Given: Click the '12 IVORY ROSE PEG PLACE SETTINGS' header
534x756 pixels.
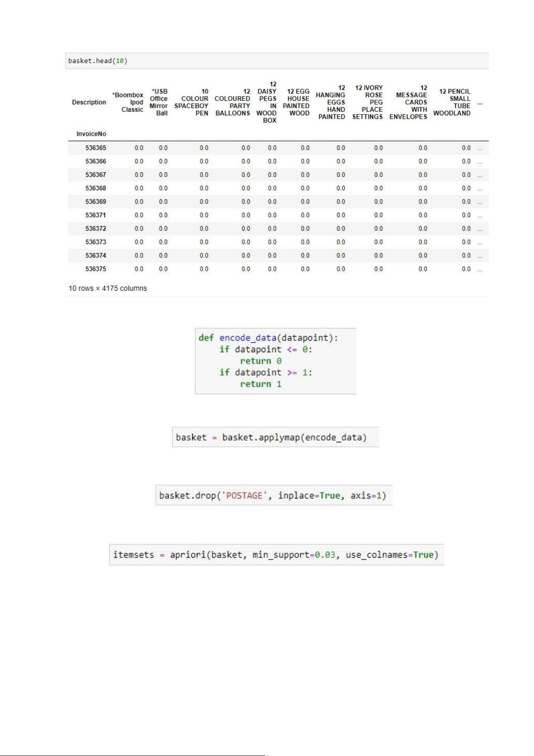Looking at the screenshot, I should pyautogui.click(x=368, y=102).
